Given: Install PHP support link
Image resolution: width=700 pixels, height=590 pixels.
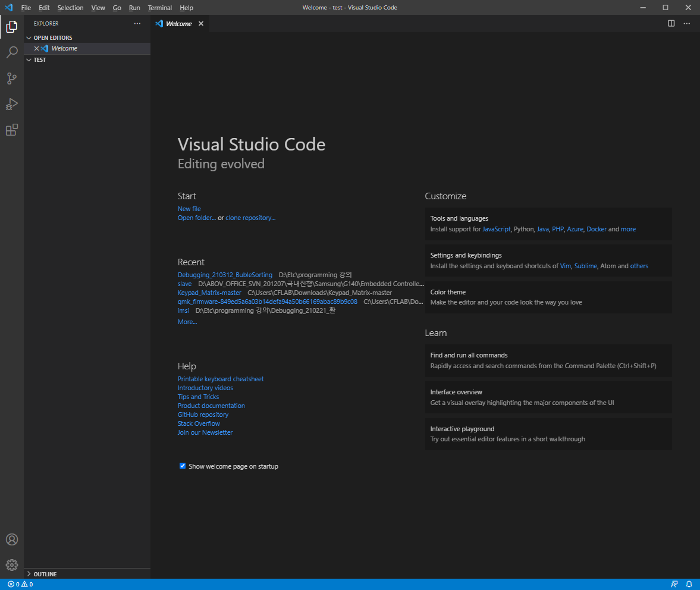Looking at the screenshot, I should coord(558,229).
